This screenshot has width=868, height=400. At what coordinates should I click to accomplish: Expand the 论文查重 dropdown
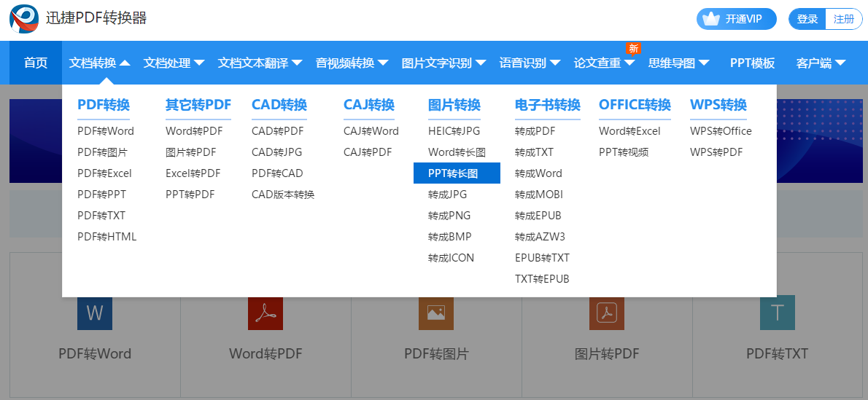click(605, 63)
